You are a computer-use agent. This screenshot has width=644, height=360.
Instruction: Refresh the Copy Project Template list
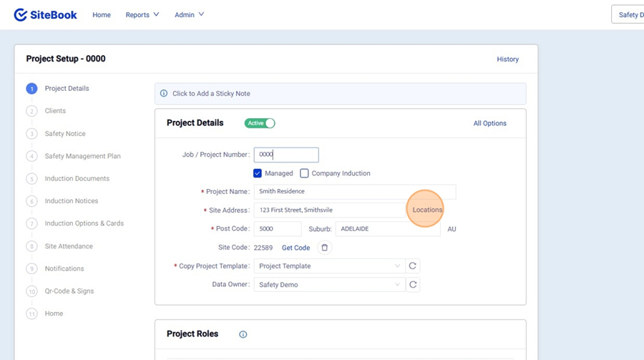coord(413,266)
